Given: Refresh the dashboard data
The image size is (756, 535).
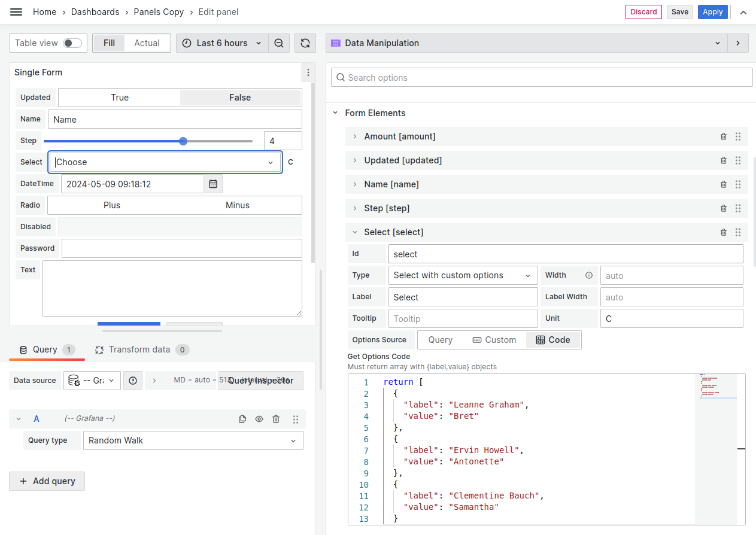Looking at the screenshot, I should 305,42.
